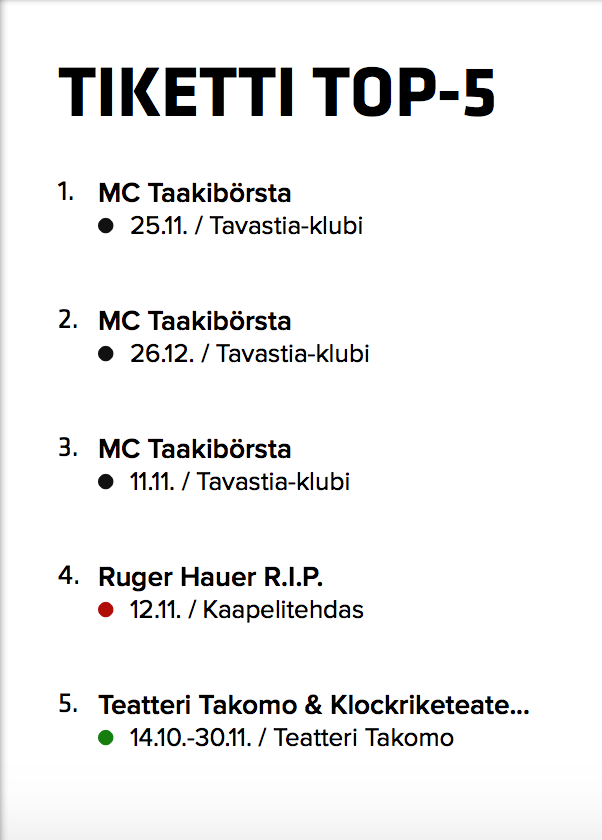Image resolution: width=602 pixels, height=840 pixels.
Task: Select the 14.10.-30.11. / Teatteri Takomo line
Action: point(292,738)
